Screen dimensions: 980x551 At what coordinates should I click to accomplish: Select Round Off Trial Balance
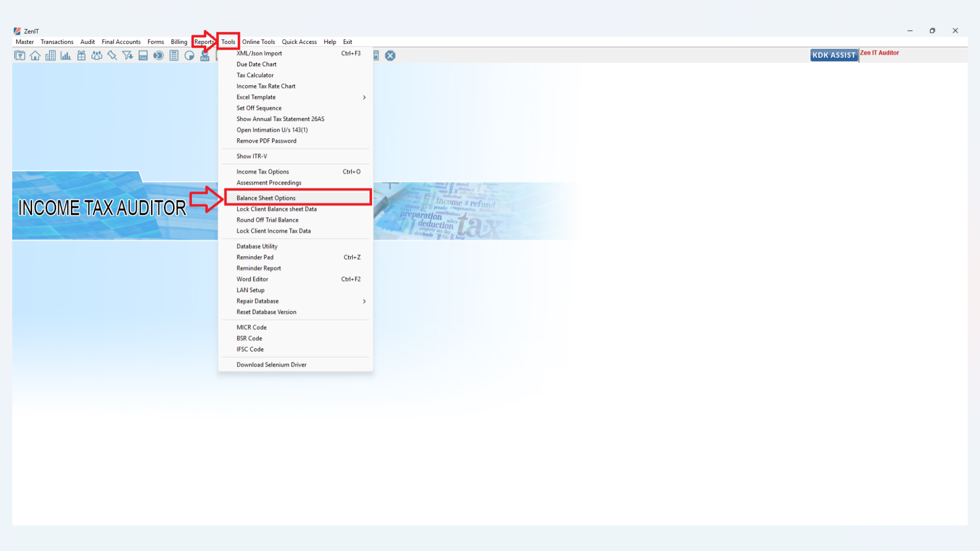296,220
